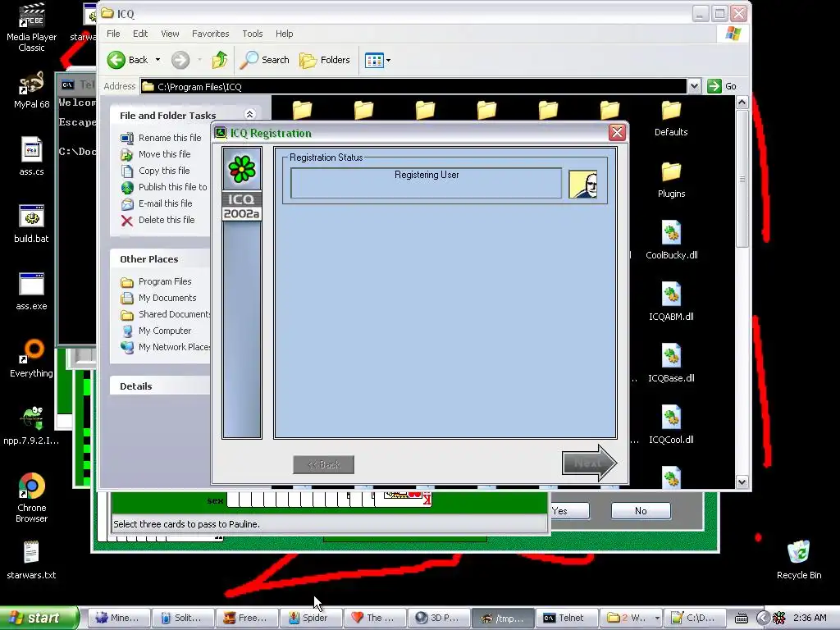This screenshot has height=630, width=840.
Task: Switch to Minesweeper taskbar button
Action: [x=118, y=618]
